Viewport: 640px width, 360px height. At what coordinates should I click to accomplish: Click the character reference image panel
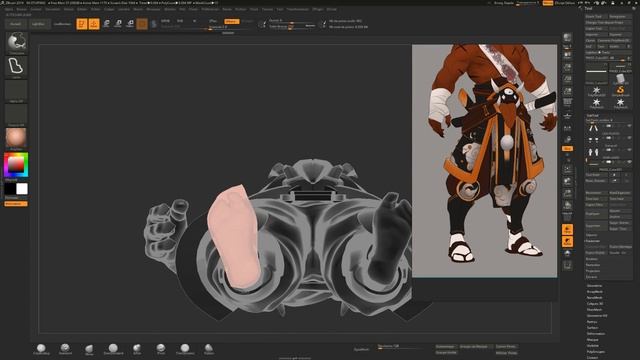click(x=484, y=161)
